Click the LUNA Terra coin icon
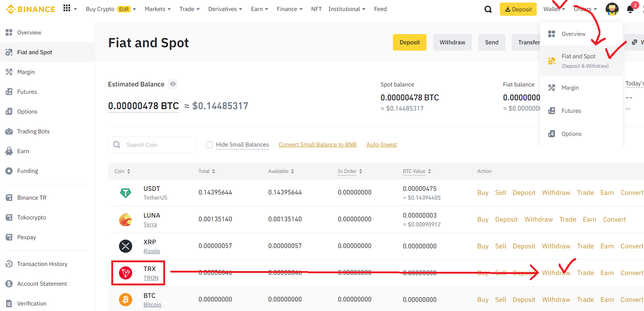This screenshot has width=644, height=311. pos(126,219)
